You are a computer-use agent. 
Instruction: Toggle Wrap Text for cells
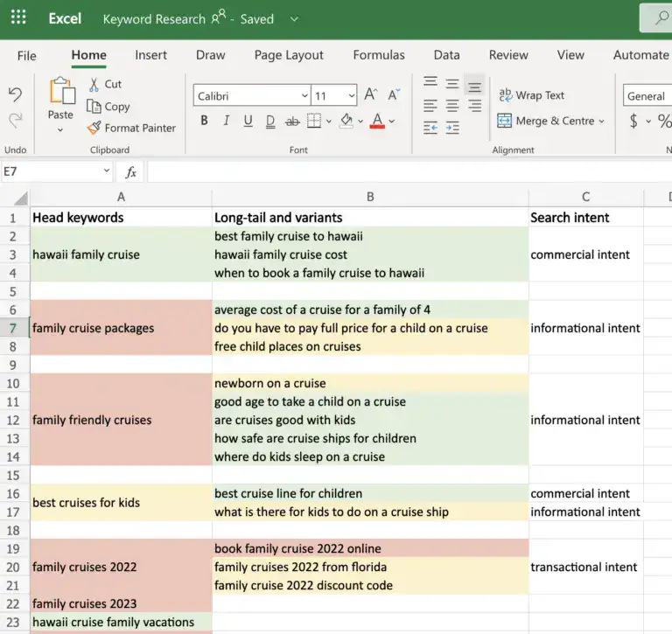[531, 95]
